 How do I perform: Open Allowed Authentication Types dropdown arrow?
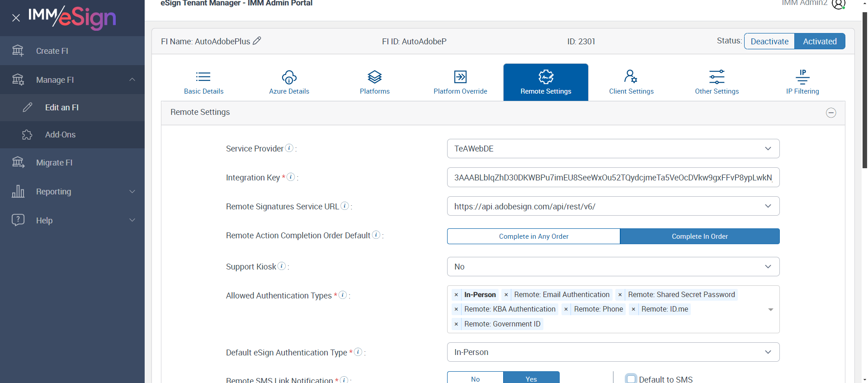(x=771, y=309)
